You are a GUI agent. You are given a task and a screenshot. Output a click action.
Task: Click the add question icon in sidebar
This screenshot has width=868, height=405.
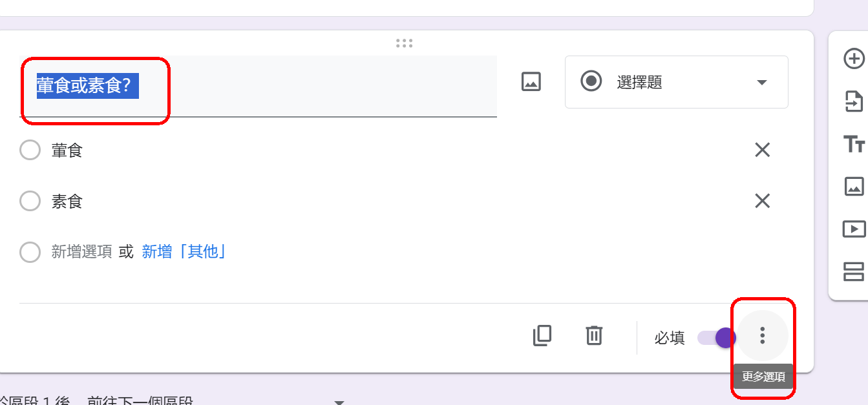[854, 59]
